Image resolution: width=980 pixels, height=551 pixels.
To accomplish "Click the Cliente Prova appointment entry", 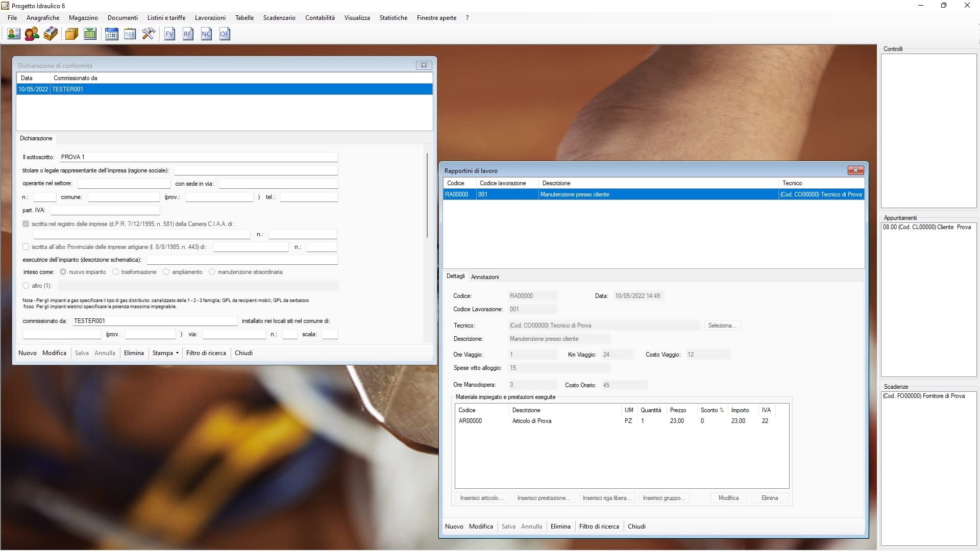I will click(x=927, y=227).
